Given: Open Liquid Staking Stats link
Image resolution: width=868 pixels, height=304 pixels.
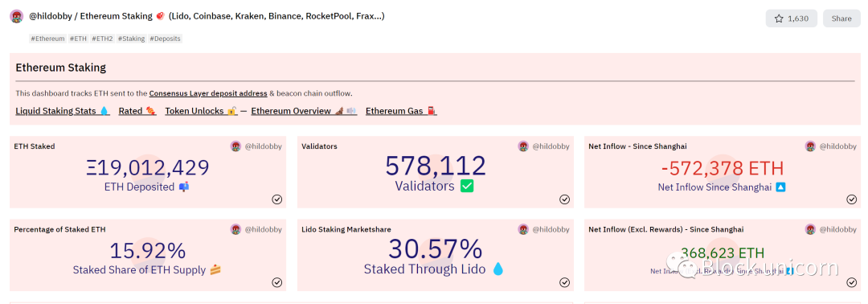Looking at the screenshot, I should [x=63, y=111].
